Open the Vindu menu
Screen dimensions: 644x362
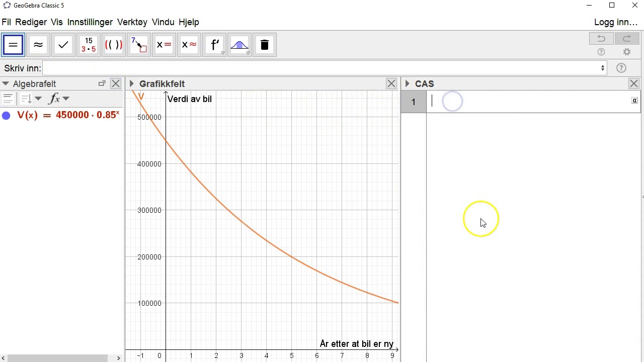tap(163, 22)
